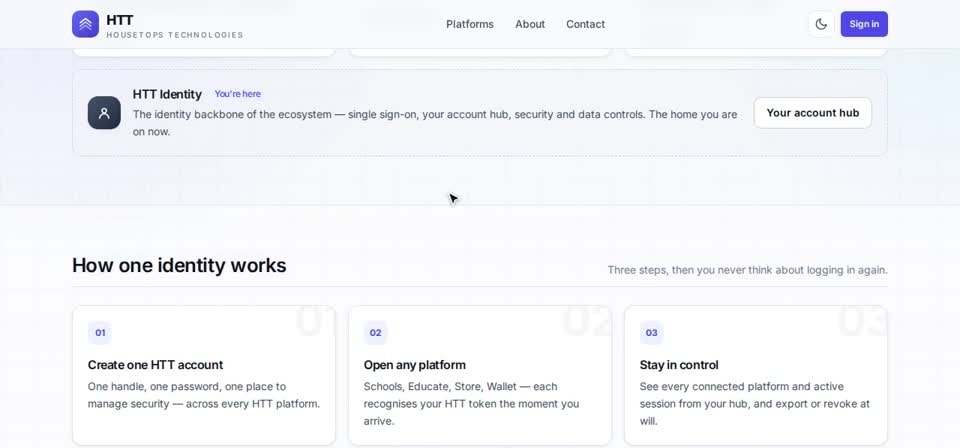Open the About nav item

point(530,24)
